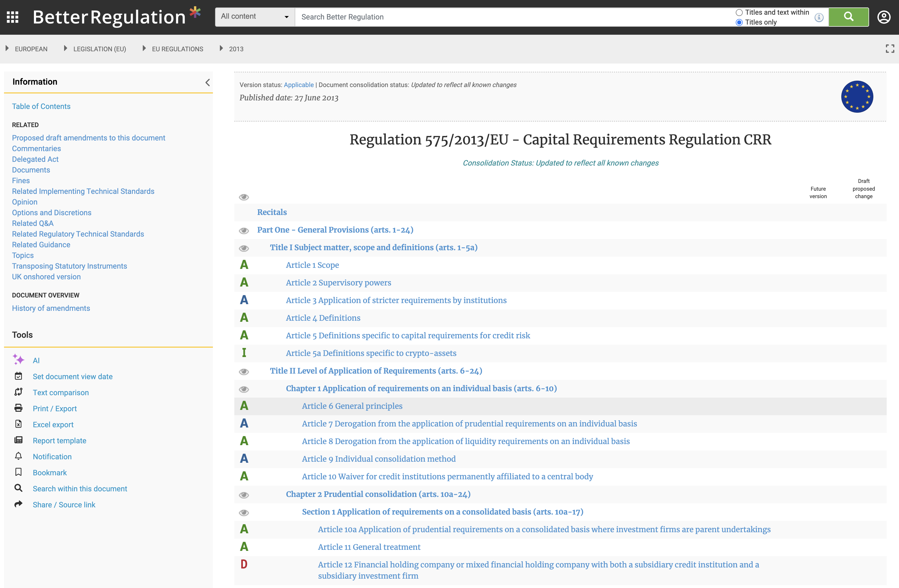Collapse the Information panel chevron
Screen dimensions: 899x588
[207, 82]
